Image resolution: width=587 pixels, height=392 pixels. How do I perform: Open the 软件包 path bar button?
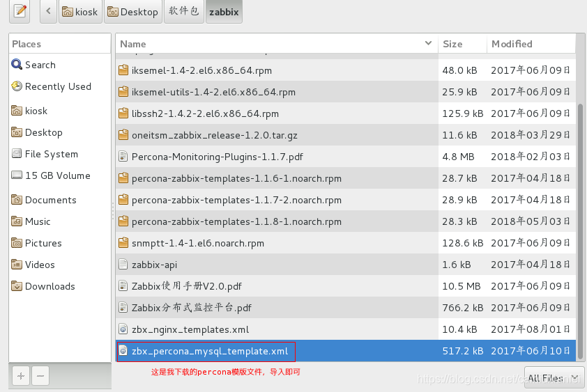(x=184, y=12)
